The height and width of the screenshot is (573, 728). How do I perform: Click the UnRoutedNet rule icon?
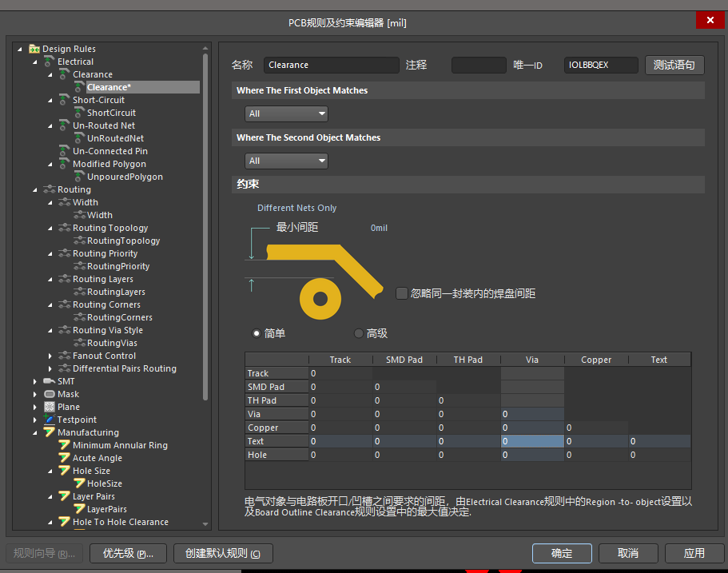pos(79,138)
